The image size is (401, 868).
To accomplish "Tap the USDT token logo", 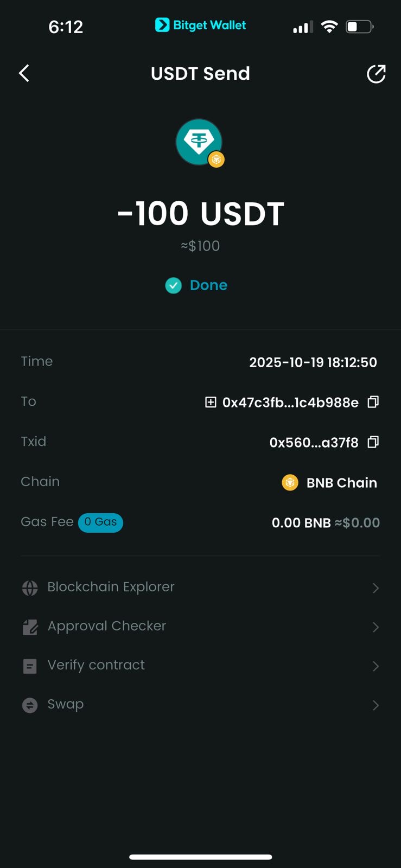I will pos(199,142).
